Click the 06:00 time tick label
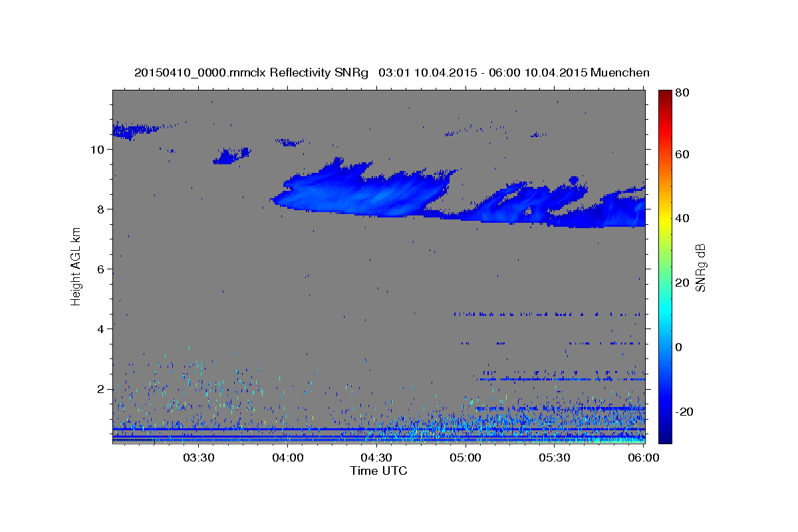Viewport: 798px width, 532px height. [x=643, y=458]
